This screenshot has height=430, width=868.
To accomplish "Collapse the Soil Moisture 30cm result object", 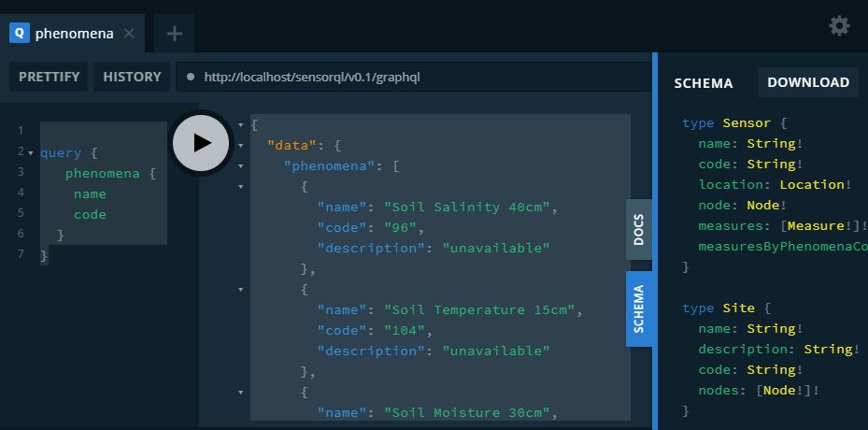I will [x=242, y=392].
